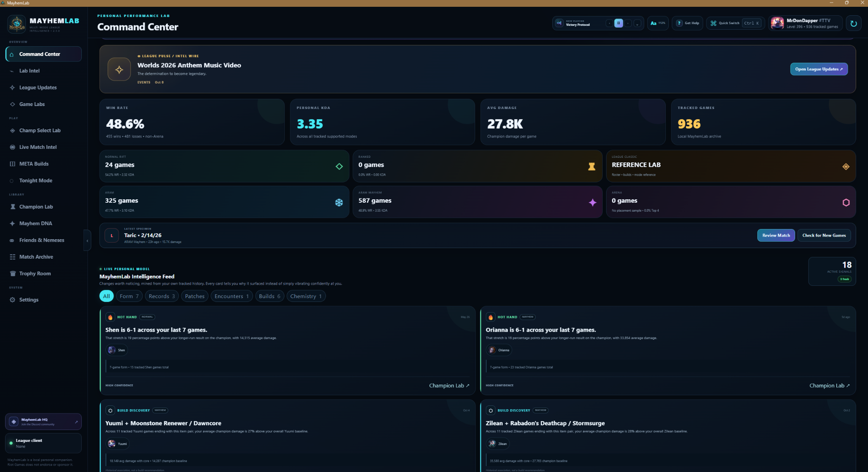Open League Updates from the banner button
This screenshot has height=472, width=868.
pyautogui.click(x=819, y=69)
